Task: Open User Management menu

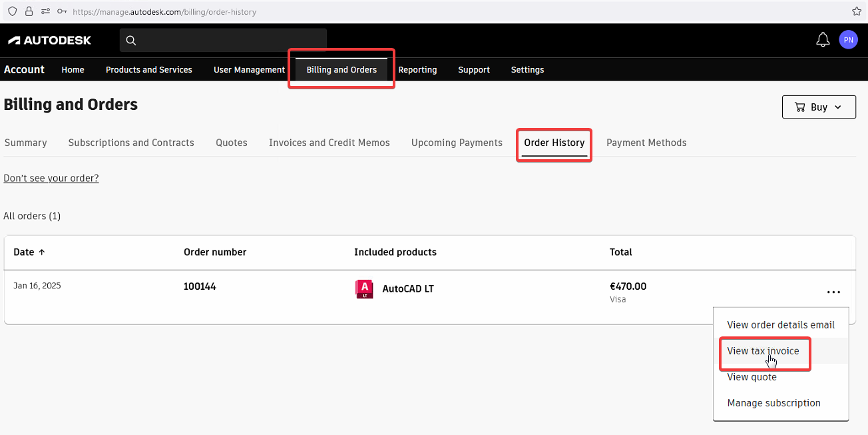Action: pos(249,69)
